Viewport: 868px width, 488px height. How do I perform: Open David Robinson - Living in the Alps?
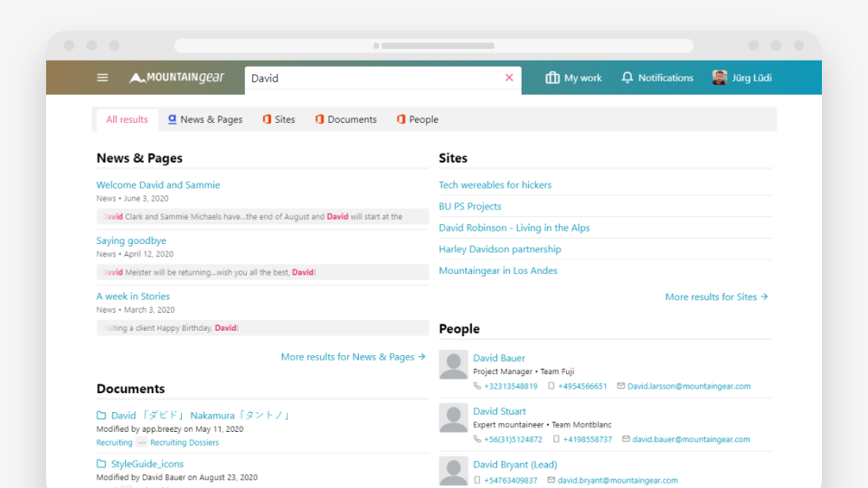[514, 228]
